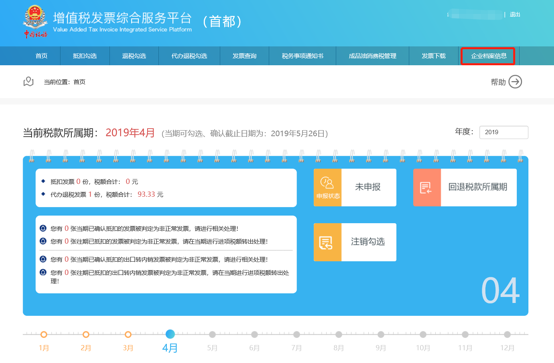Select the 5月 timeline dot
This screenshot has width=554, height=363.
pos(212,334)
